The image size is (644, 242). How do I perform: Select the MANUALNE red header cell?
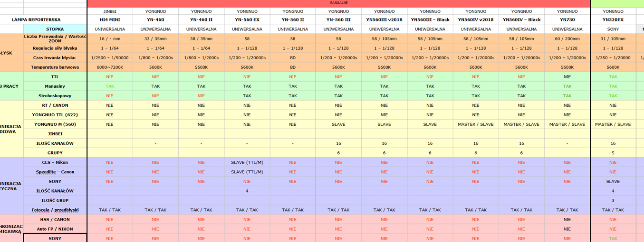[338, 3]
